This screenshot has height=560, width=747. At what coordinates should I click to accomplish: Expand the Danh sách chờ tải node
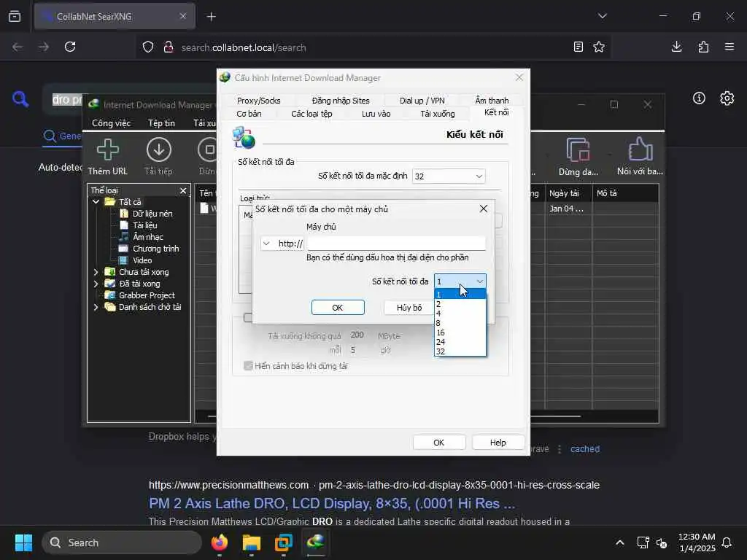(x=96, y=307)
